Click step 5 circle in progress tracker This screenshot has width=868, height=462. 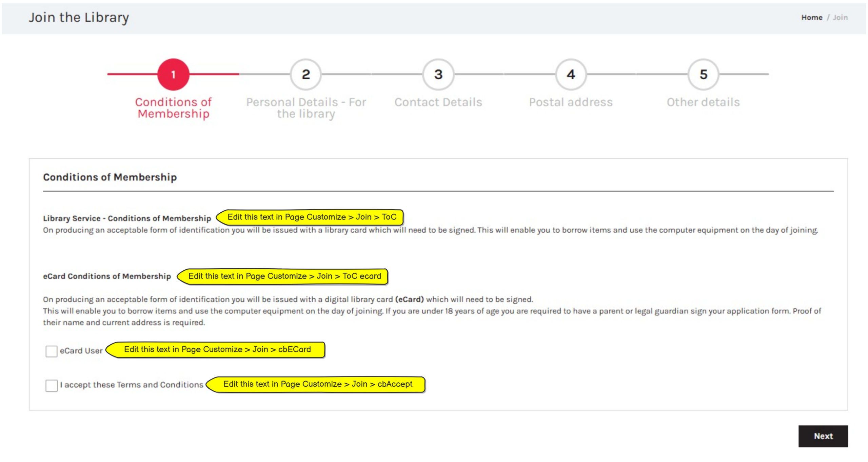point(704,74)
